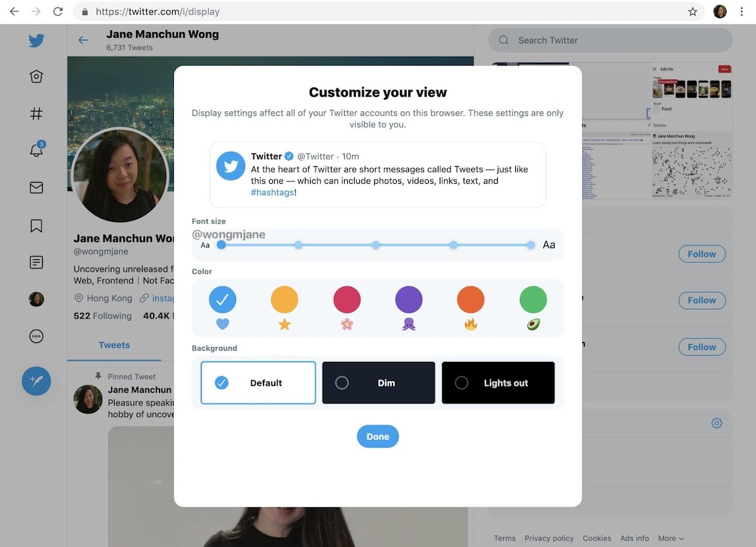Click the top Follow button
Screen dimensions: 756x547
point(702,254)
